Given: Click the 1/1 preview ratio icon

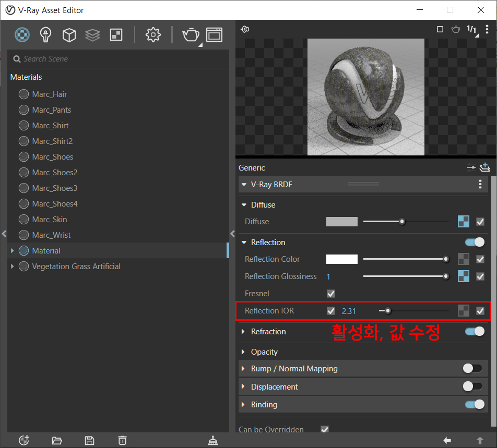Looking at the screenshot, I should pyautogui.click(x=472, y=29).
